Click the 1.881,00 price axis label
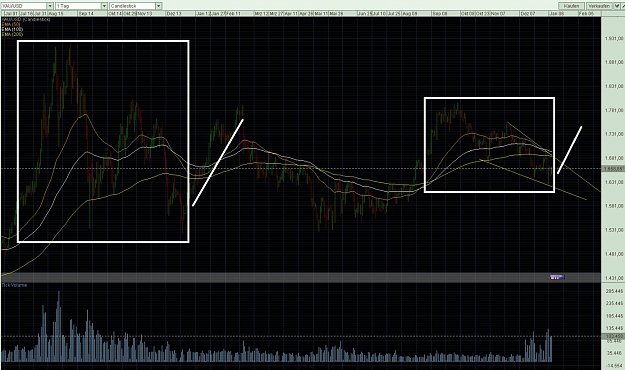This screenshot has height=370, width=625. point(614,62)
